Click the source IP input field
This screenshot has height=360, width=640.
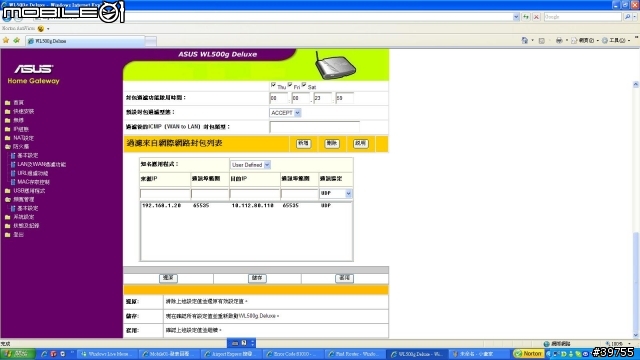[x=165, y=193]
